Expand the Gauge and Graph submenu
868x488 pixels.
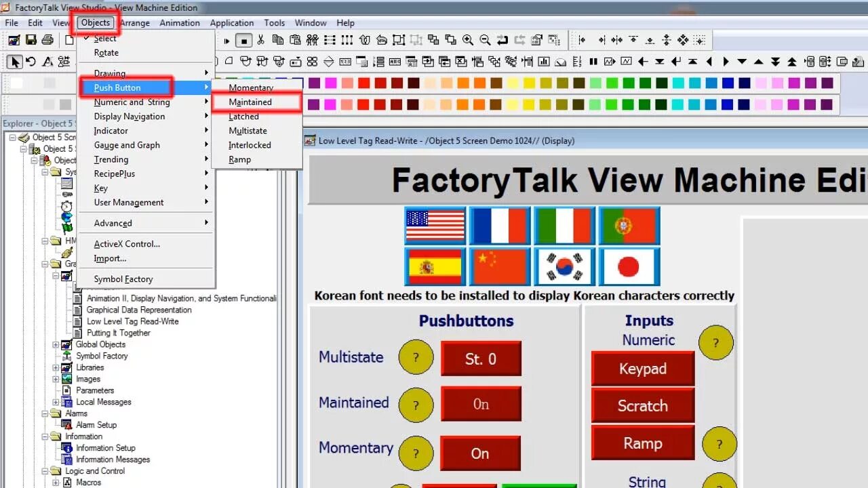146,145
